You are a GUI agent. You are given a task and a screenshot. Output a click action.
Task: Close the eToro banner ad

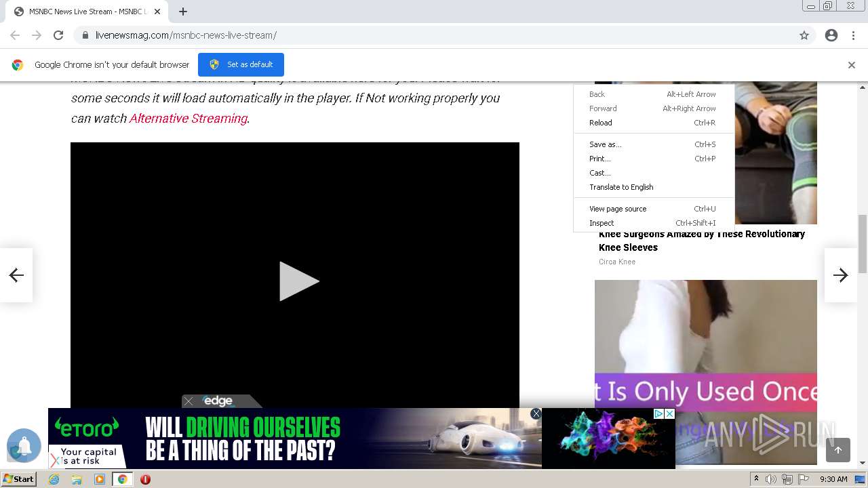click(536, 413)
